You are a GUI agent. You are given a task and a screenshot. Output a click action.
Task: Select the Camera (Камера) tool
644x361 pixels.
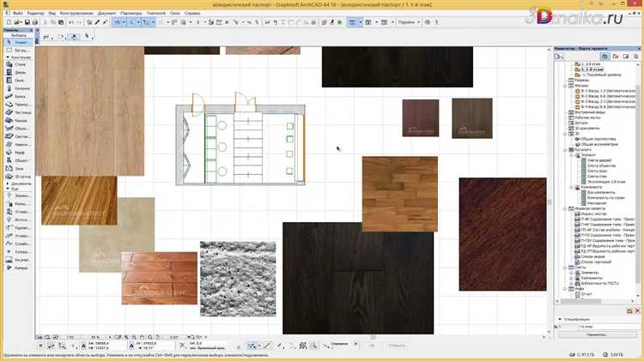point(18,268)
